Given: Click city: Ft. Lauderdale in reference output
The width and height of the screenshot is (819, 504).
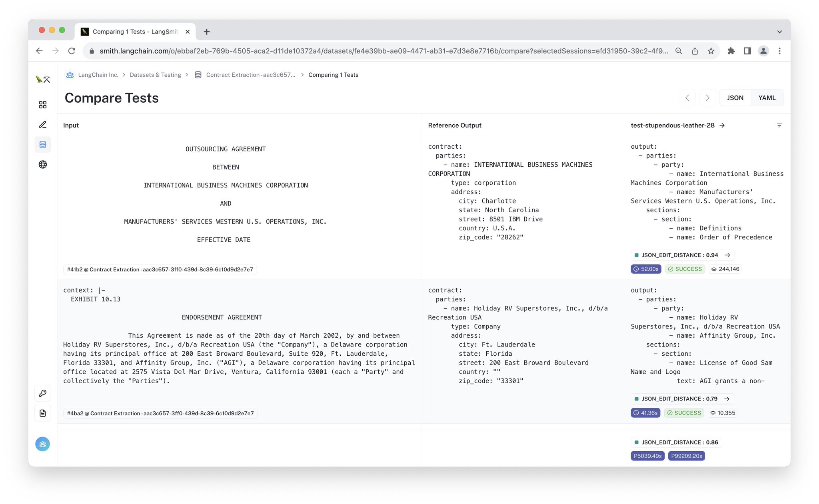Looking at the screenshot, I should click(497, 345).
